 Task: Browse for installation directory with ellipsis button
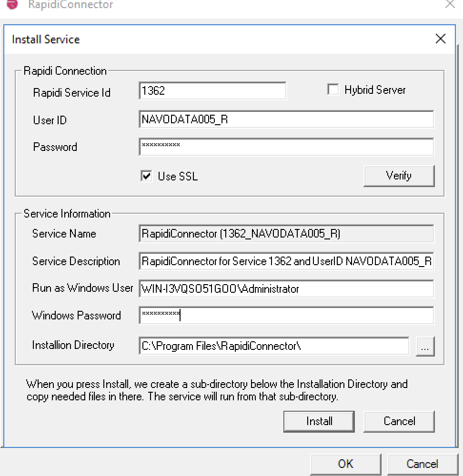point(425,346)
